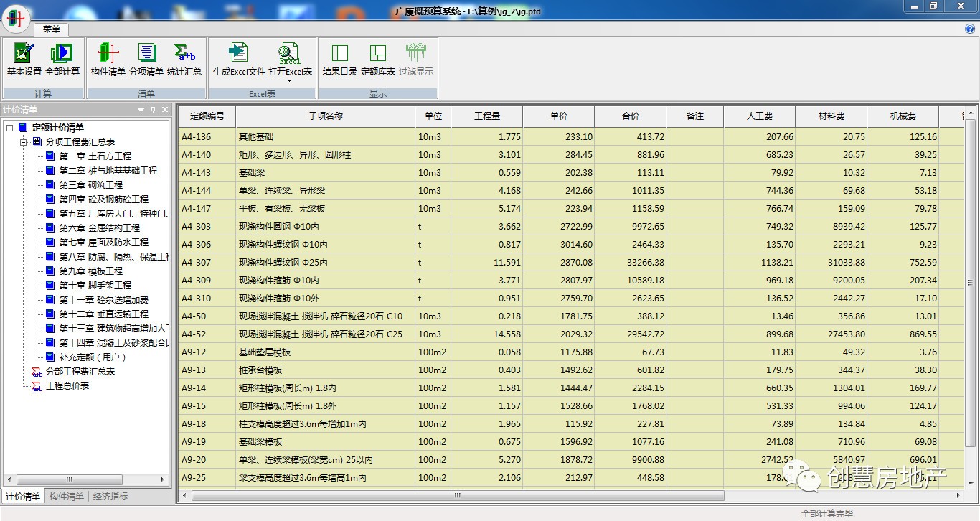Click 合价 column header
This screenshot has width=980, height=521.
point(631,116)
